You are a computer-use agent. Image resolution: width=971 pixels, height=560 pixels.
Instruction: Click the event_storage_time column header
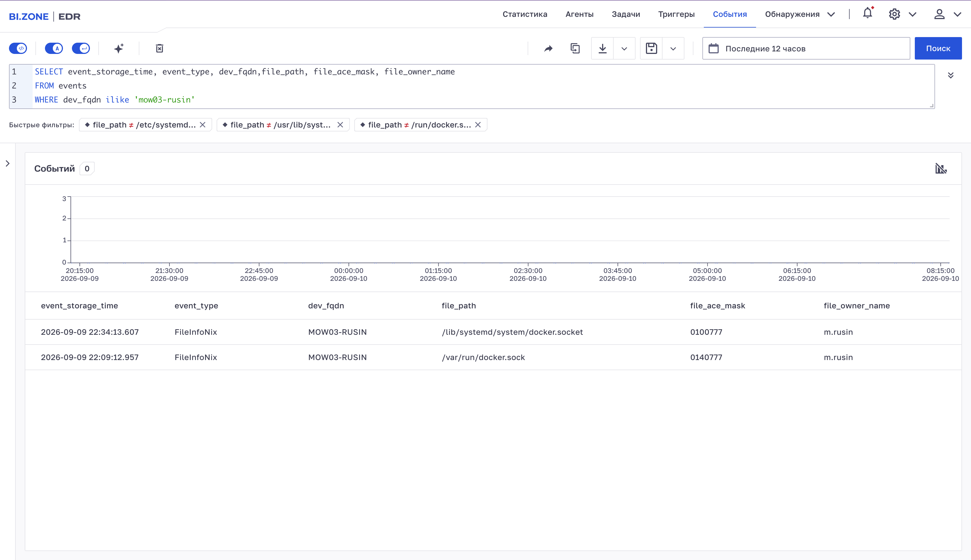(79, 306)
